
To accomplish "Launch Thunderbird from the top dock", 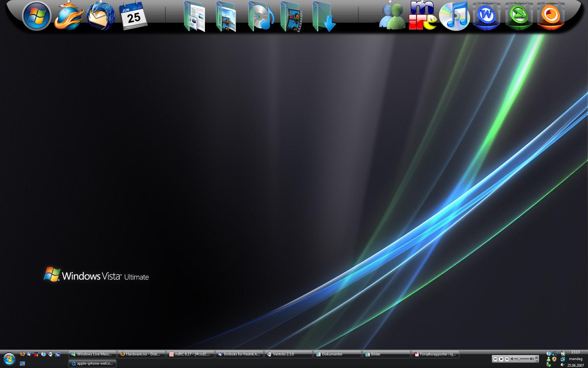I will tap(101, 16).
